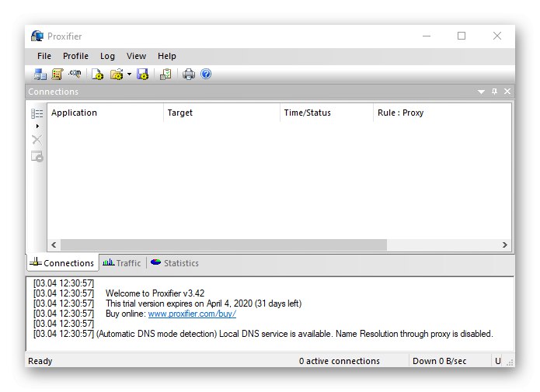540x392 pixels.
Task: Minimize the Proxifier window
Action: pyautogui.click(x=427, y=36)
